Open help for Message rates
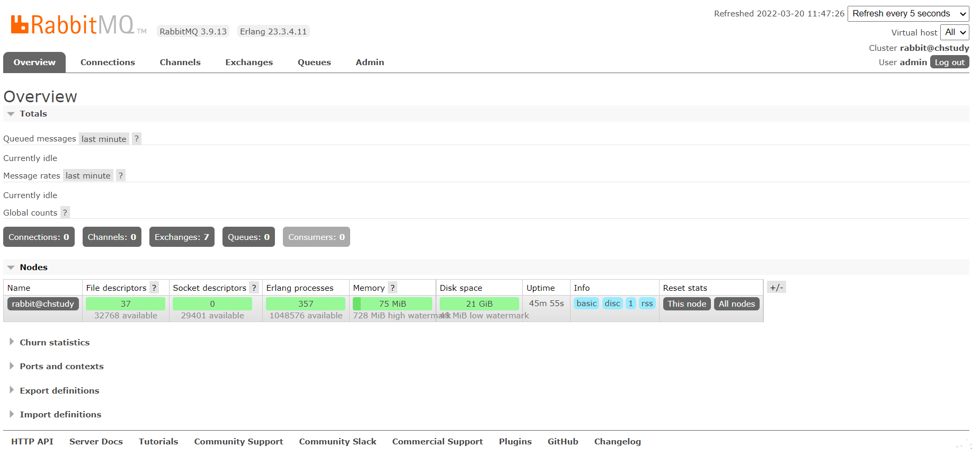 [x=121, y=175]
